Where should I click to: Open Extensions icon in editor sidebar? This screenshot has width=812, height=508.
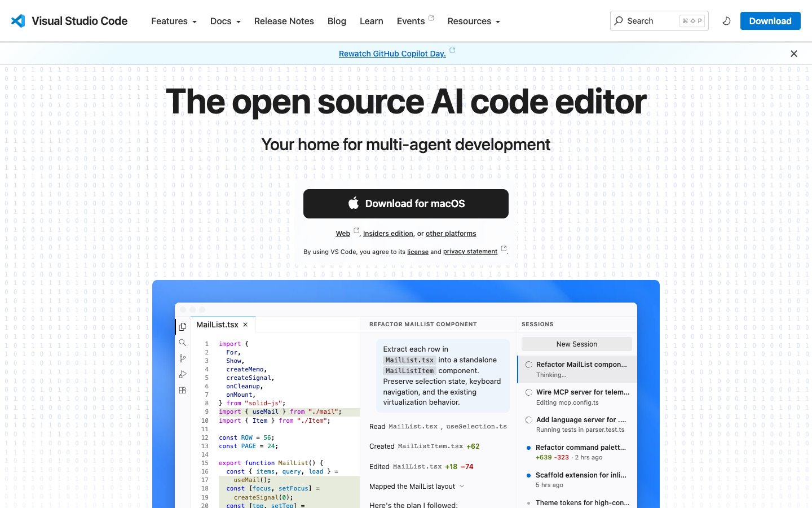(183, 390)
